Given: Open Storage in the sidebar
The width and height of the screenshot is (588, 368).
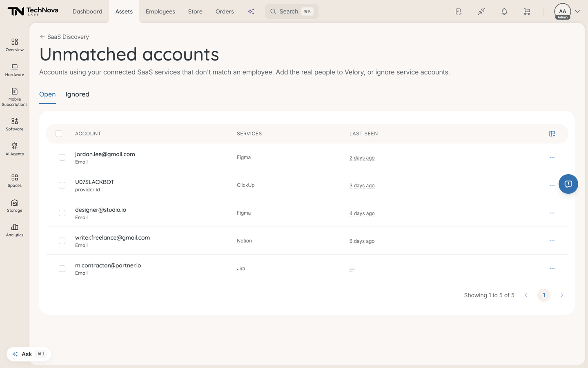Looking at the screenshot, I should click(x=15, y=206).
